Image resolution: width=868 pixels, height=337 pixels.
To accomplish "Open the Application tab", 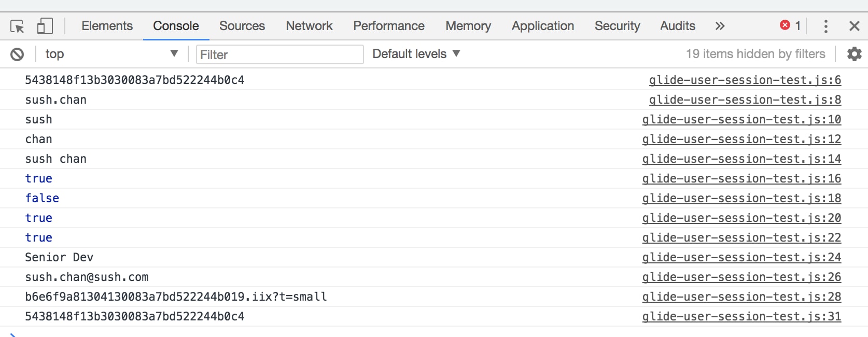I will (543, 26).
